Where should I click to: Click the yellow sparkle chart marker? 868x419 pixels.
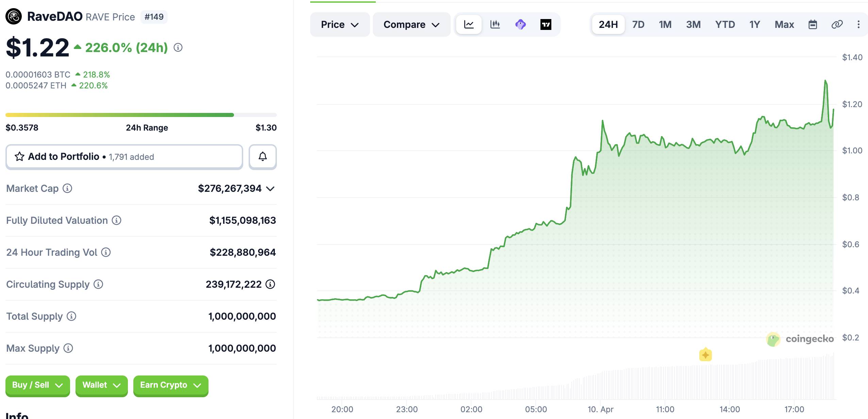point(705,355)
